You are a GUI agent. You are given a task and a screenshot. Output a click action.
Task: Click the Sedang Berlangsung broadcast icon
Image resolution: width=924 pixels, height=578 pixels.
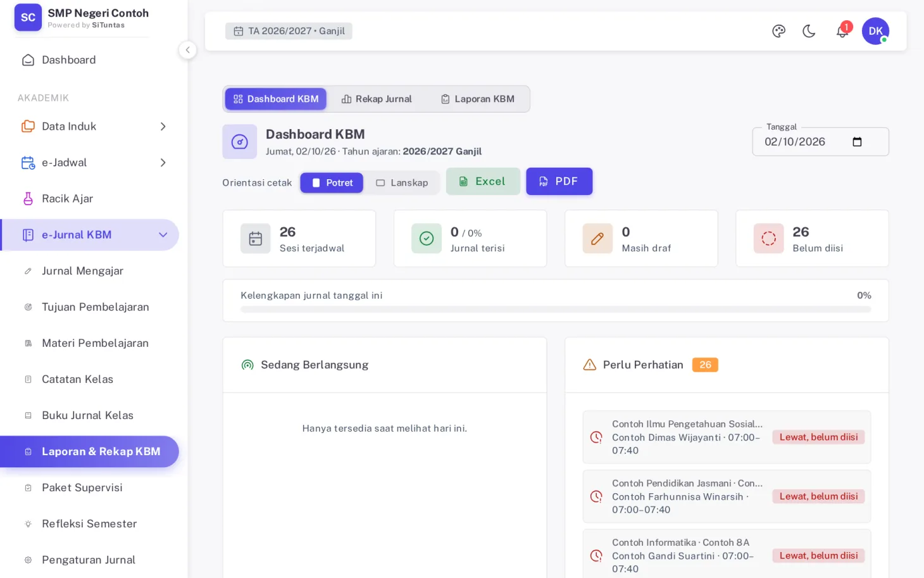[247, 365]
